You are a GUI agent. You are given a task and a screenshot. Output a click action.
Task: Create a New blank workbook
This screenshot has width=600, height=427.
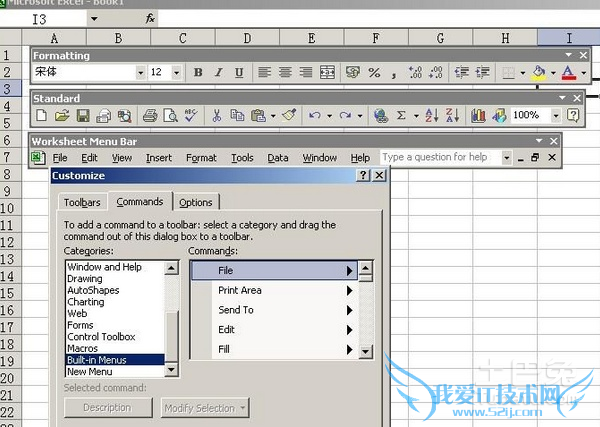click(41, 115)
